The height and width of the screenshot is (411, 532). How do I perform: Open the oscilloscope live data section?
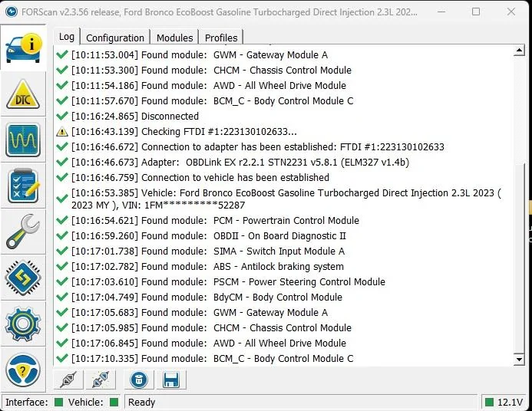point(23,140)
